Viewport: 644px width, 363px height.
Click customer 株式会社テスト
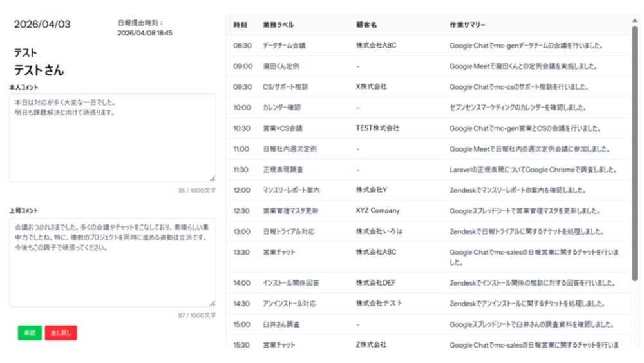(379, 304)
